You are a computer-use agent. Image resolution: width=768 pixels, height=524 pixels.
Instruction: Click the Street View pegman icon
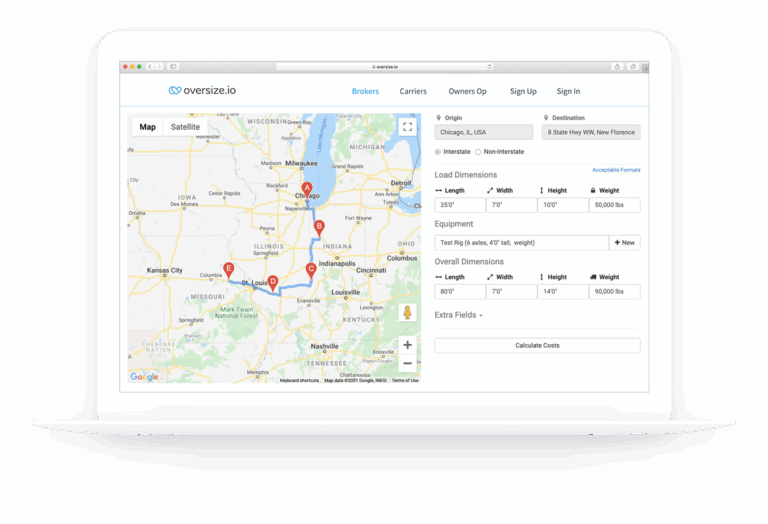click(x=407, y=313)
